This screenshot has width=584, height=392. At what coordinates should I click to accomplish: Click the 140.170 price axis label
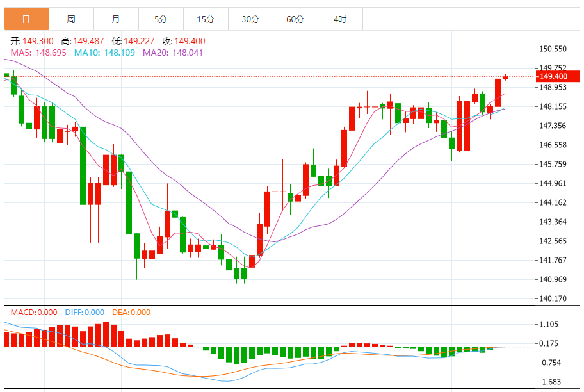click(553, 298)
